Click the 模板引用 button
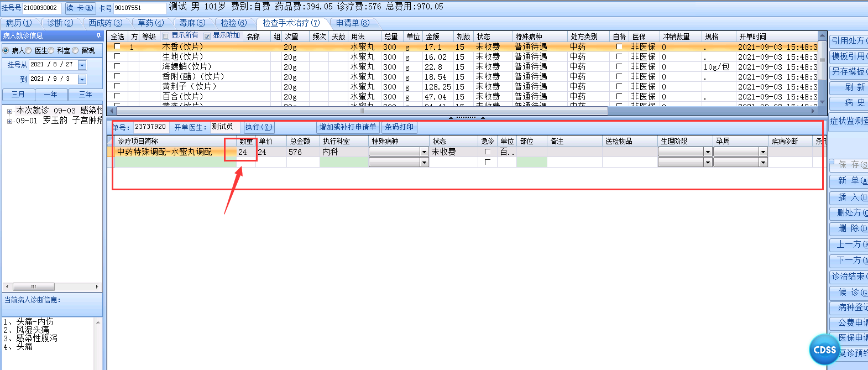Viewport: 868px width, 370px height. 849,56
